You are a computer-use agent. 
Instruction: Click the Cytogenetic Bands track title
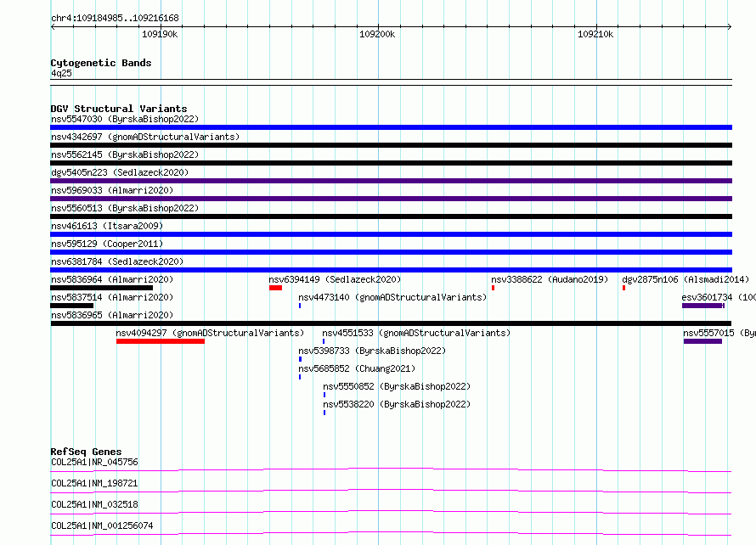(101, 63)
